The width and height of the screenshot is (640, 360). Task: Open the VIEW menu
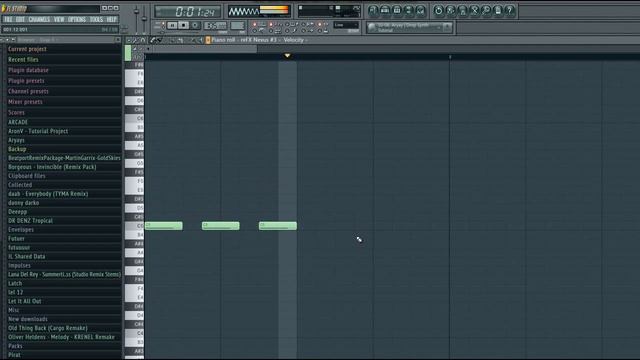point(59,19)
